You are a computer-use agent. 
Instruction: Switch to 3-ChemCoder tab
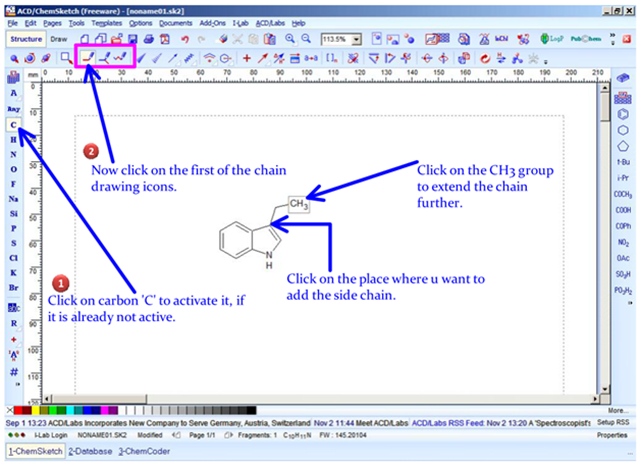(144, 451)
